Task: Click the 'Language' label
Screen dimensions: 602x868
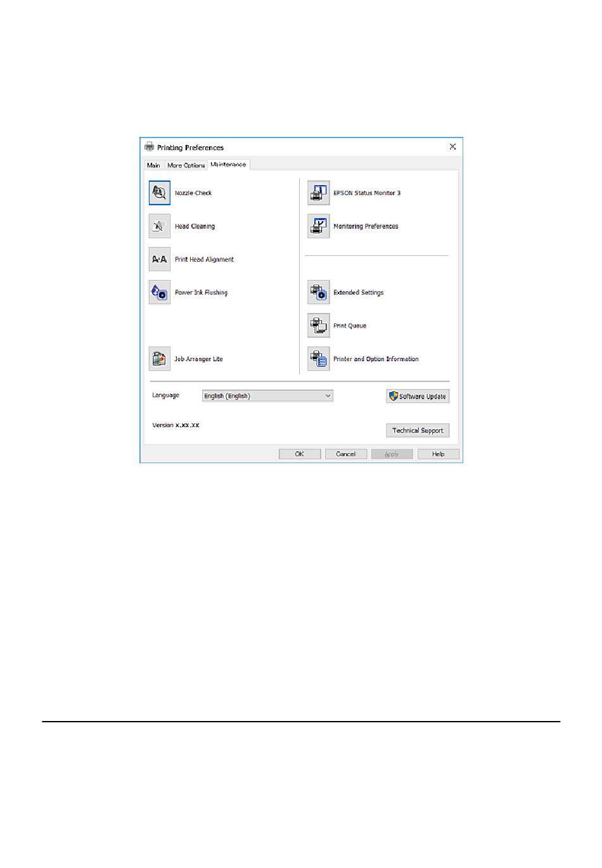Action: click(x=166, y=395)
